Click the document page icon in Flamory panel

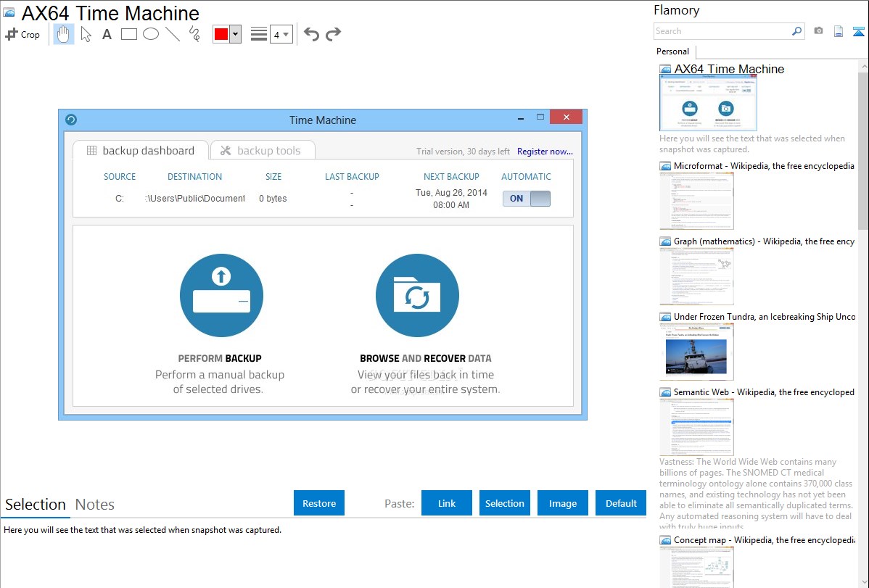(x=839, y=31)
